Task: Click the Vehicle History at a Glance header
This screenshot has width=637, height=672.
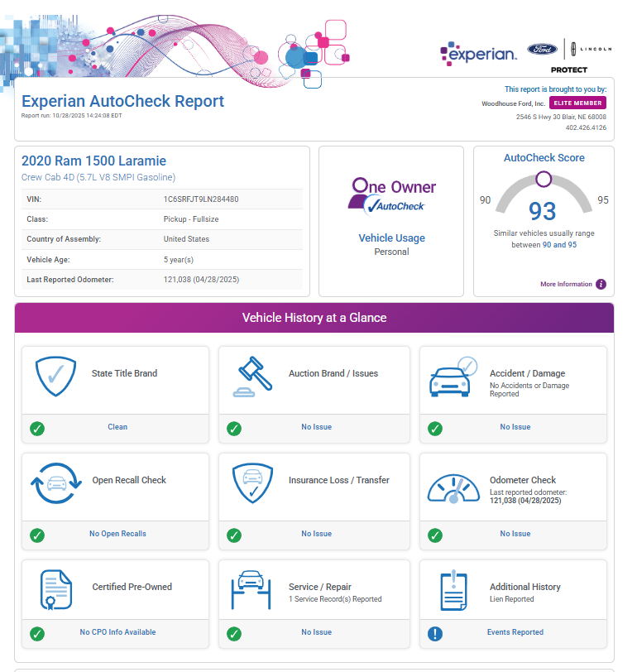Action: coord(314,318)
